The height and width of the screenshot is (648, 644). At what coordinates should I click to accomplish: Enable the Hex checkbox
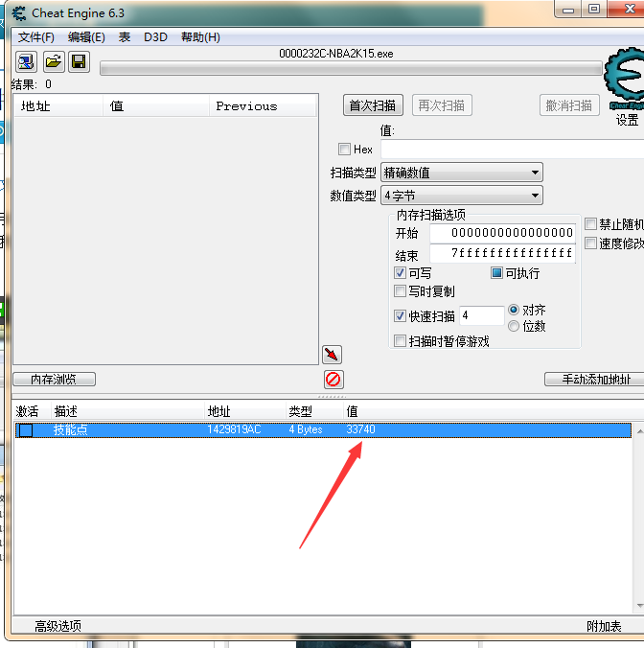pyautogui.click(x=344, y=150)
